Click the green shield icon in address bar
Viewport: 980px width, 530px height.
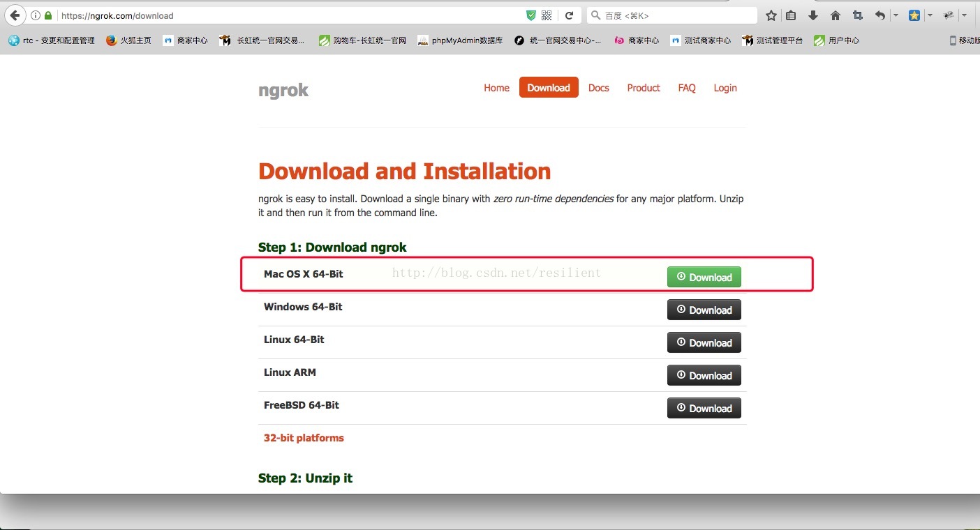(x=531, y=15)
